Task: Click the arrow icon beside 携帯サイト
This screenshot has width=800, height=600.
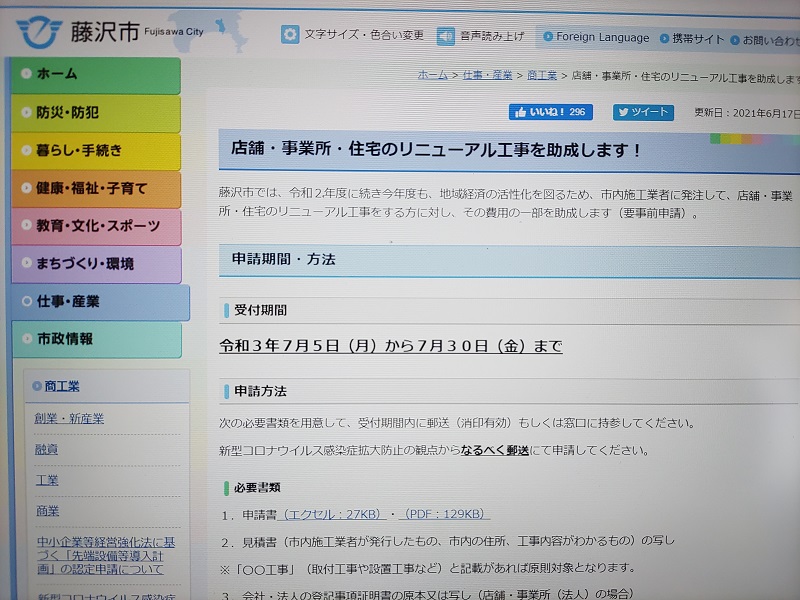Action: [664, 39]
